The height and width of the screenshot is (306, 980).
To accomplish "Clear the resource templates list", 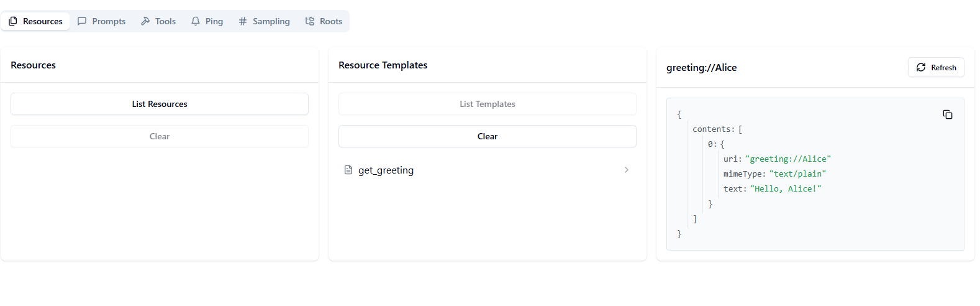I will 488,136.
